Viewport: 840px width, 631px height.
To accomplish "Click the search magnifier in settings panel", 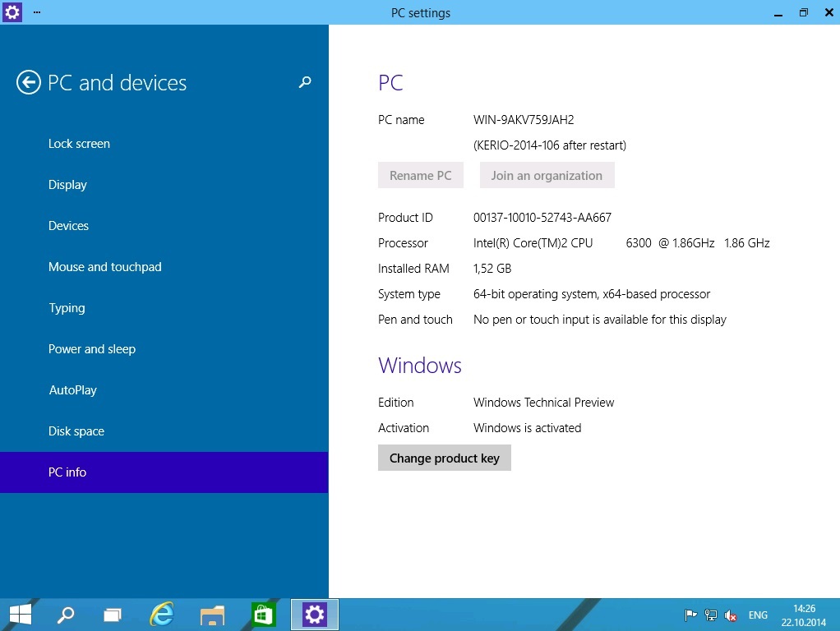I will 305,82.
